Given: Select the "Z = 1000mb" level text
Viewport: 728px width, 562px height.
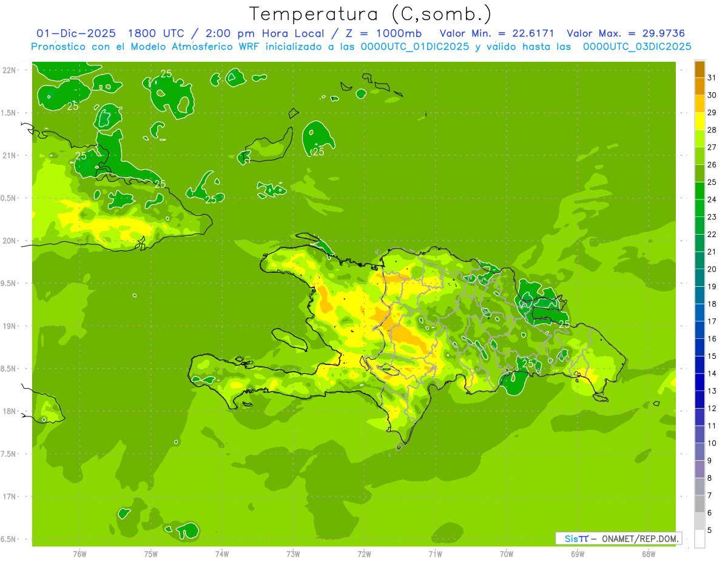Looking at the screenshot, I should tap(385, 33).
